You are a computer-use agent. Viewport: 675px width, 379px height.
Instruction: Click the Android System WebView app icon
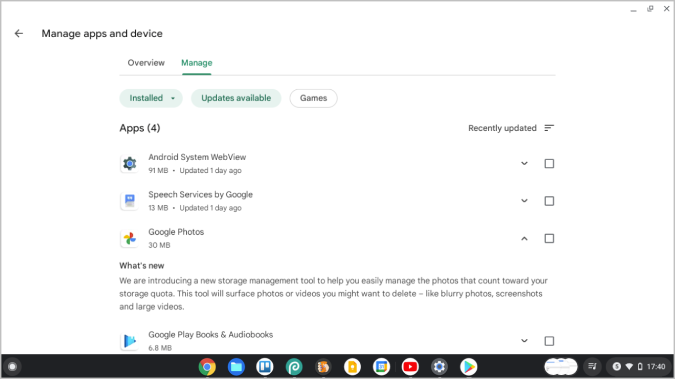129,164
